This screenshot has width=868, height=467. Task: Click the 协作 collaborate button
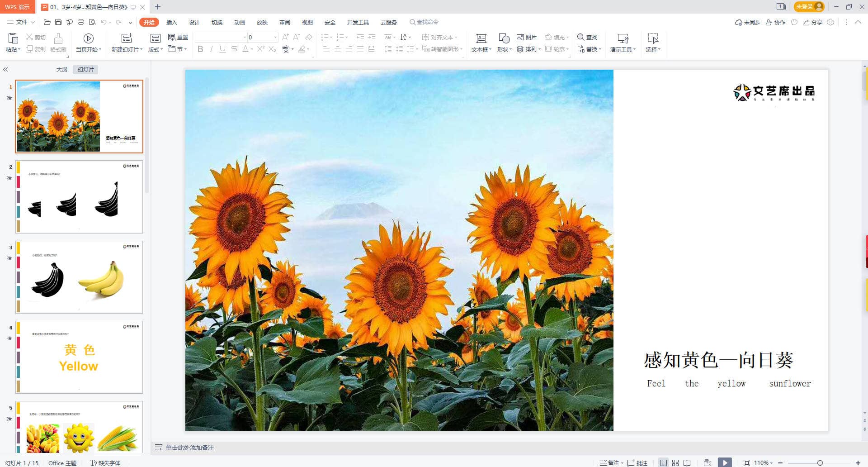point(776,22)
